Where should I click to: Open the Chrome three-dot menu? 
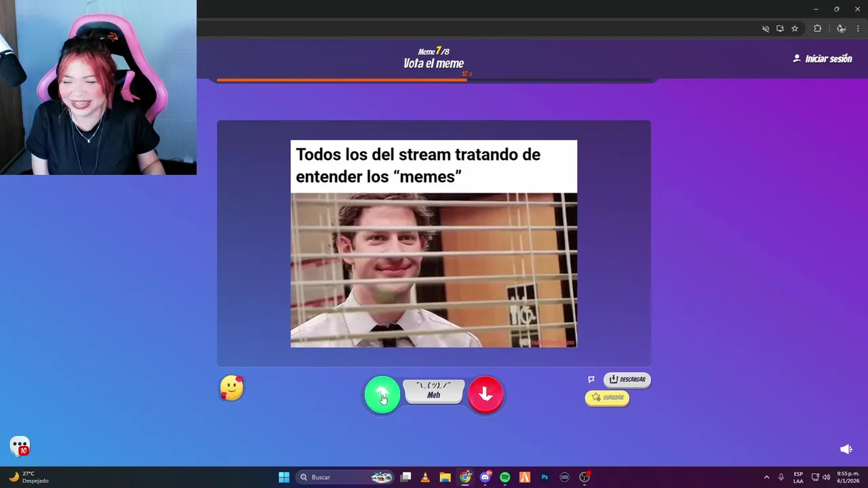(858, 28)
